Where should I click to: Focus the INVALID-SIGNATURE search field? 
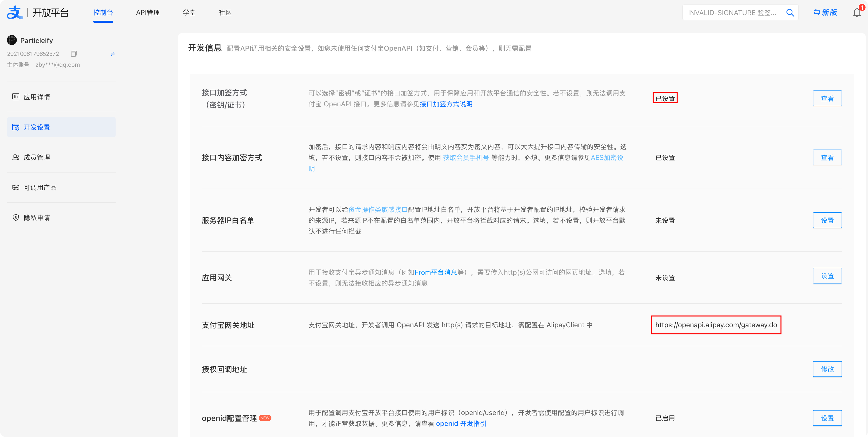[733, 13]
